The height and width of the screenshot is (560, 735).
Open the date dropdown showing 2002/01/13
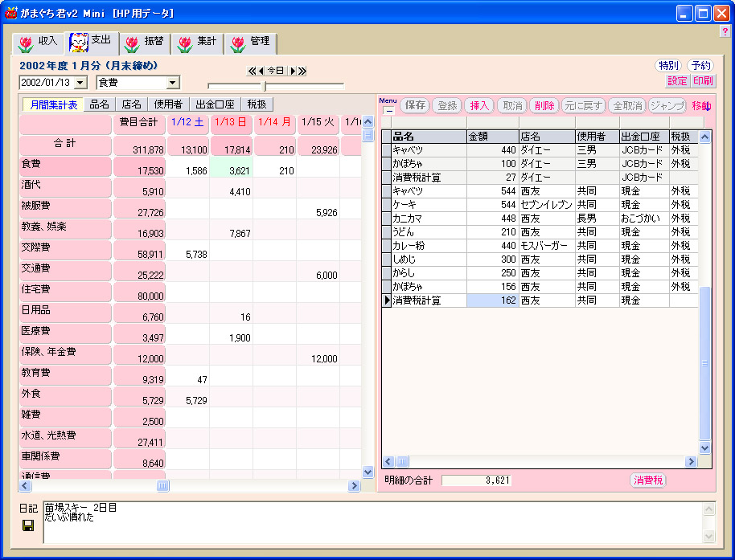(x=80, y=83)
